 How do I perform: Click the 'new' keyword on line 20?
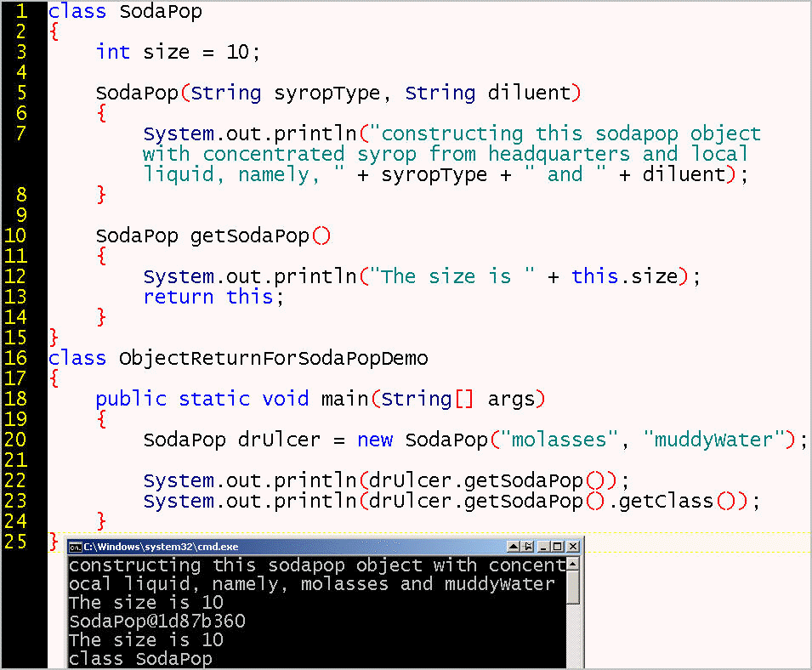click(x=375, y=440)
